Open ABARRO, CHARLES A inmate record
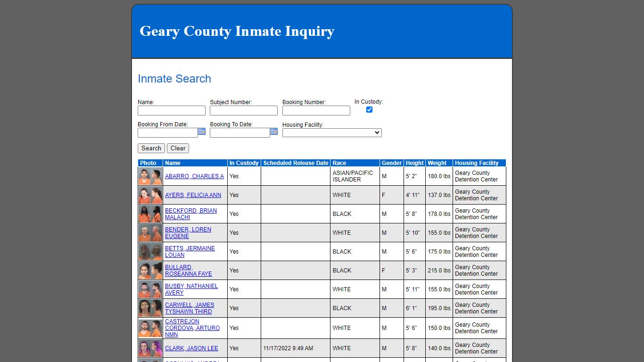 (x=194, y=176)
